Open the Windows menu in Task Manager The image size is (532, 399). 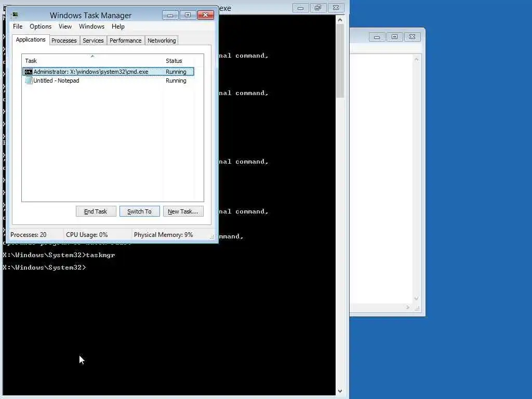tap(91, 26)
